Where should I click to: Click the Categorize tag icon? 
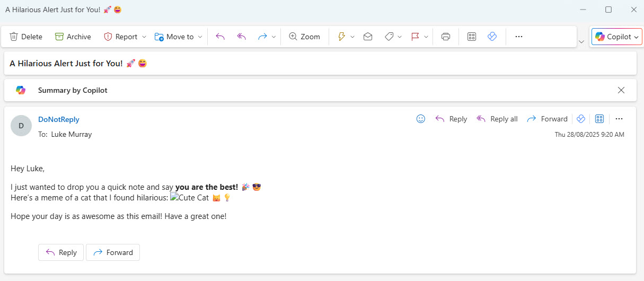pos(389,37)
